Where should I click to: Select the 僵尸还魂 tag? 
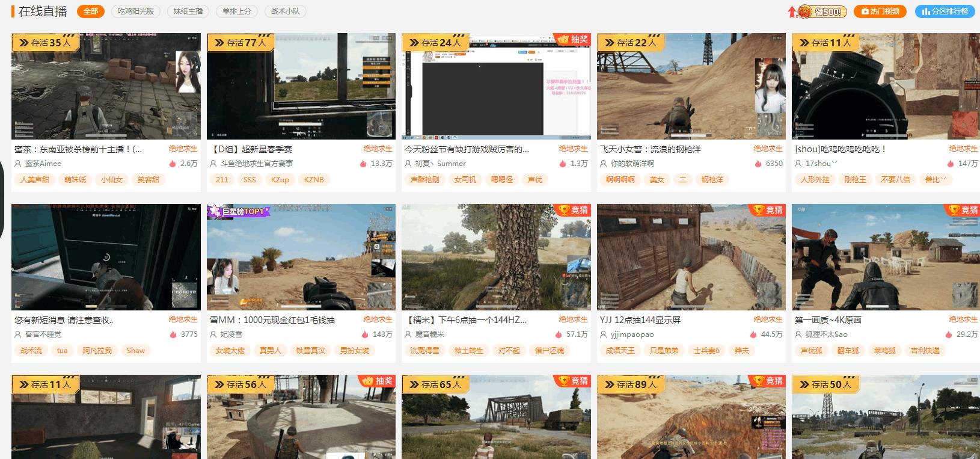click(x=550, y=351)
